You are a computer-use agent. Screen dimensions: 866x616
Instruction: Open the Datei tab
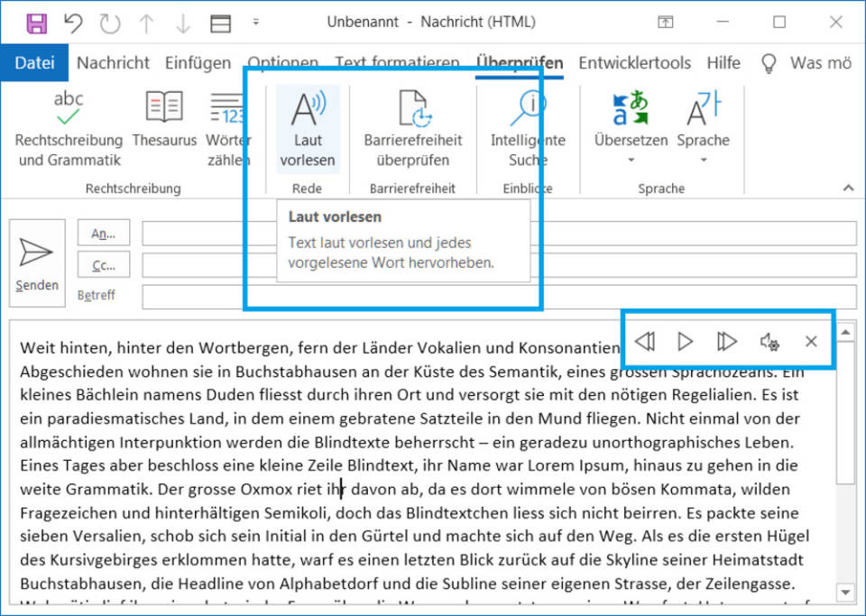tap(34, 63)
